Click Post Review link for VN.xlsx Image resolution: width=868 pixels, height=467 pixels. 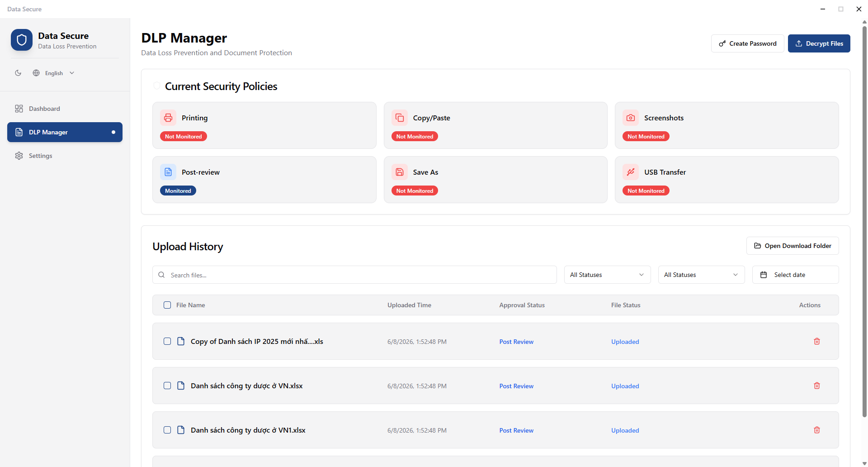[516, 386]
